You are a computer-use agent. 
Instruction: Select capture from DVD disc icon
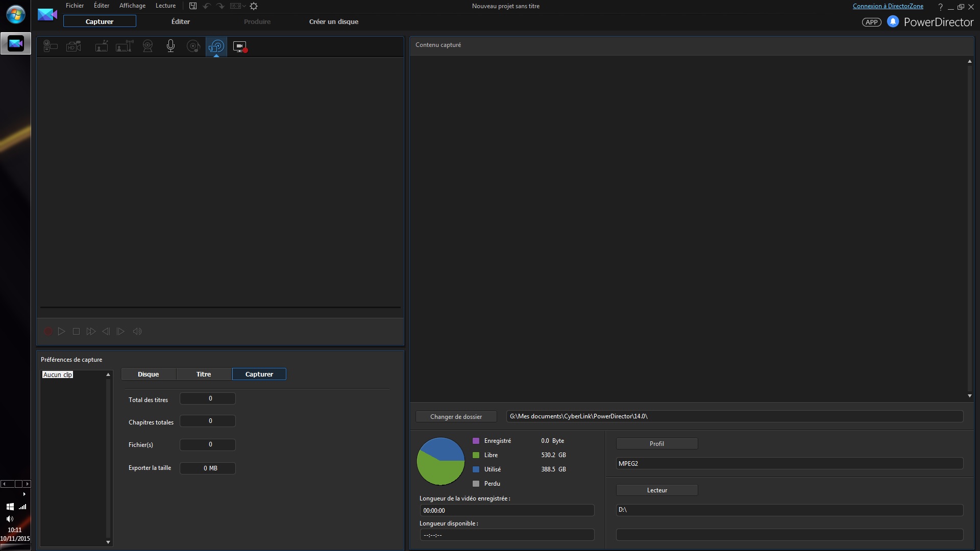[x=216, y=46]
